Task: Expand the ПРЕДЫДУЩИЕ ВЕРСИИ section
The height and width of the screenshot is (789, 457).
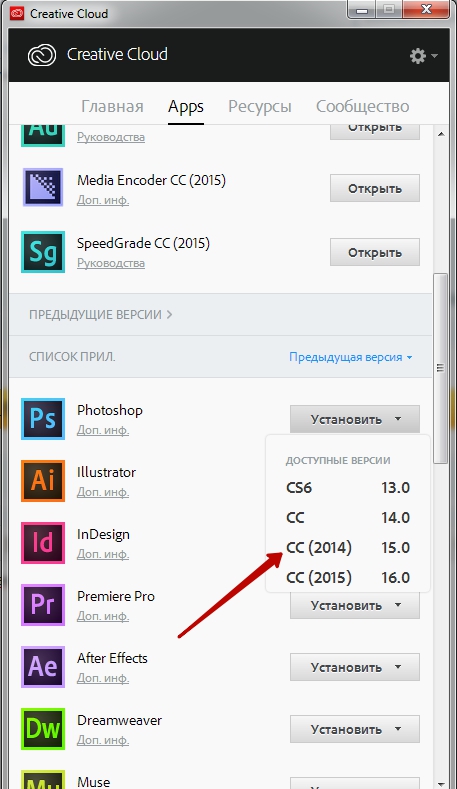Action: click(101, 314)
